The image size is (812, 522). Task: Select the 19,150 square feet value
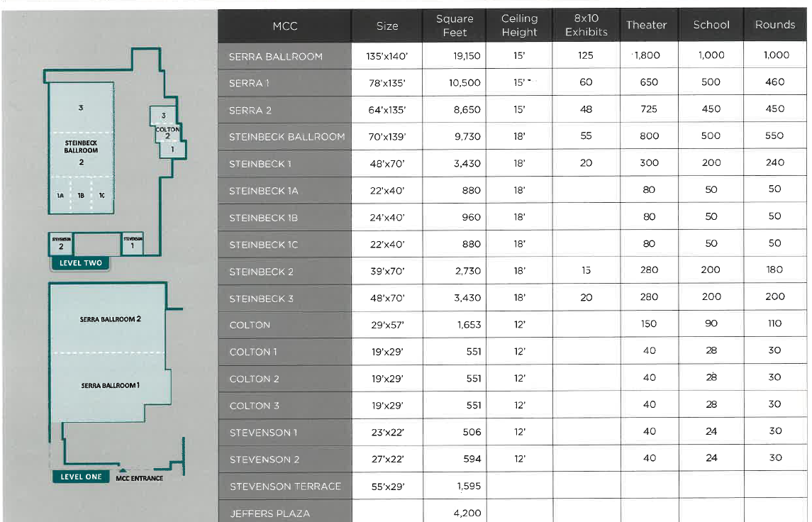(x=467, y=55)
